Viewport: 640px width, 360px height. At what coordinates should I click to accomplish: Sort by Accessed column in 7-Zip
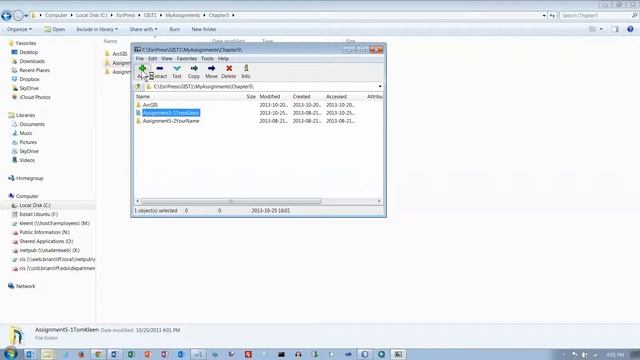coord(336,97)
